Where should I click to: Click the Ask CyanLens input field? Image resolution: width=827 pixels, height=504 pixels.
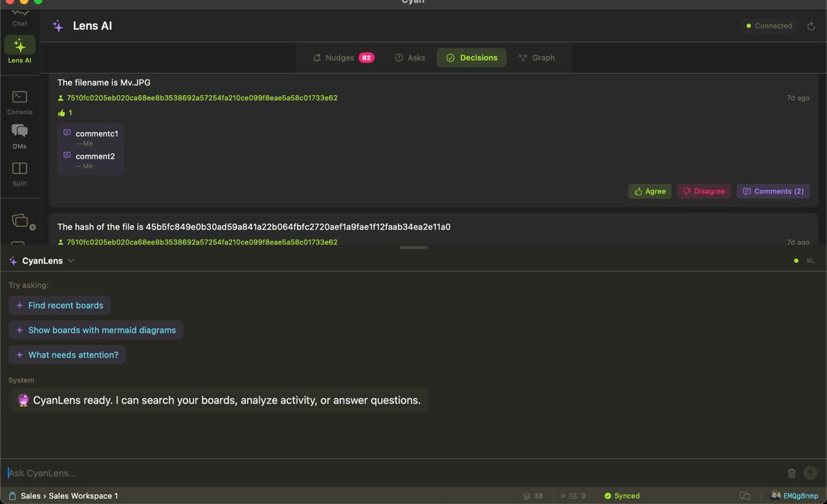pos(276,473)
